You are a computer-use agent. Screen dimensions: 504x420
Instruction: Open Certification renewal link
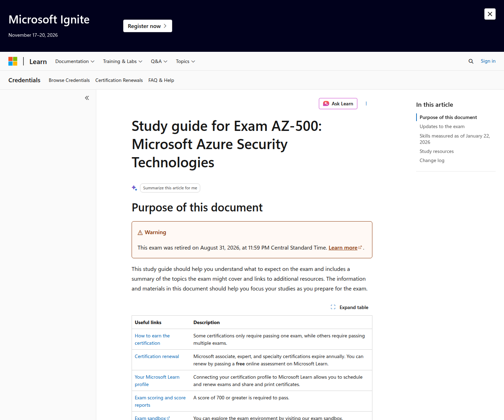(x=157, y=356)
